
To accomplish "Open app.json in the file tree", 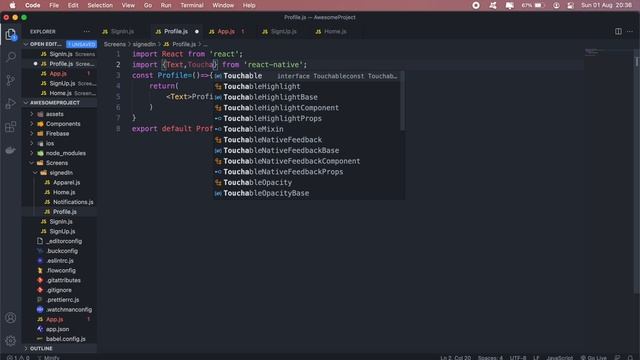I will pyautogui.click(x=59, y=329).
